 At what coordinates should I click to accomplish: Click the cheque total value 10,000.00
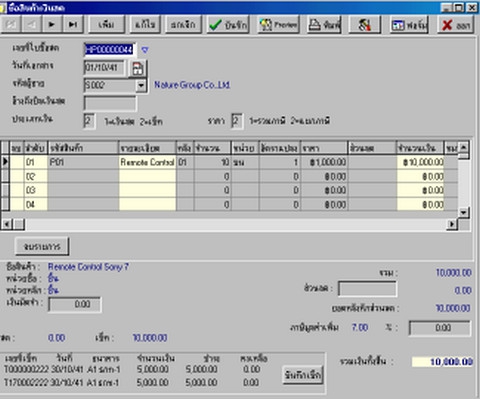pos(150,338)
